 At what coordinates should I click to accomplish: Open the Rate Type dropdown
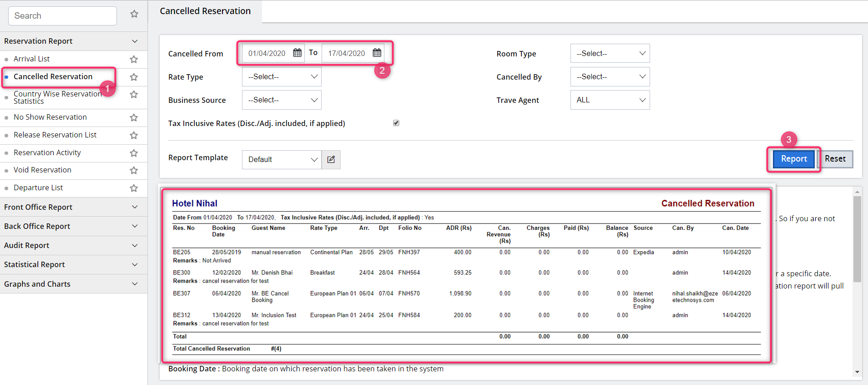click(282, 76)
